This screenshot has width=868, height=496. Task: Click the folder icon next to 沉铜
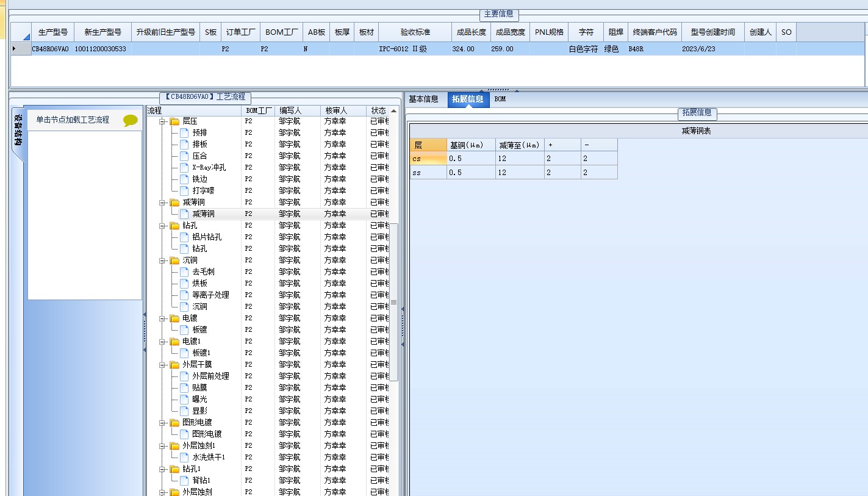click(175, 261)
